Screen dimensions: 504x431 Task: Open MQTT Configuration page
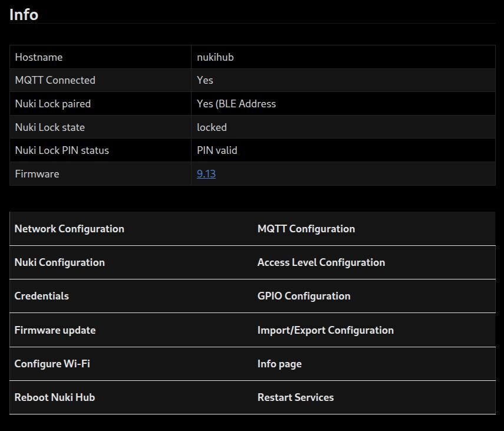coord(306,229)
